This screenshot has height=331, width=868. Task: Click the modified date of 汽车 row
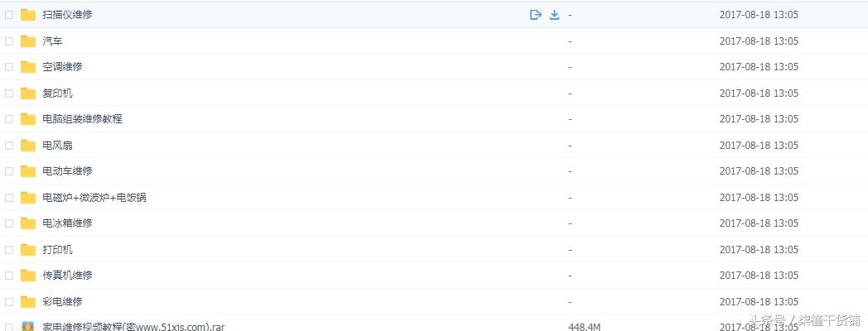(x=759, y=41)
